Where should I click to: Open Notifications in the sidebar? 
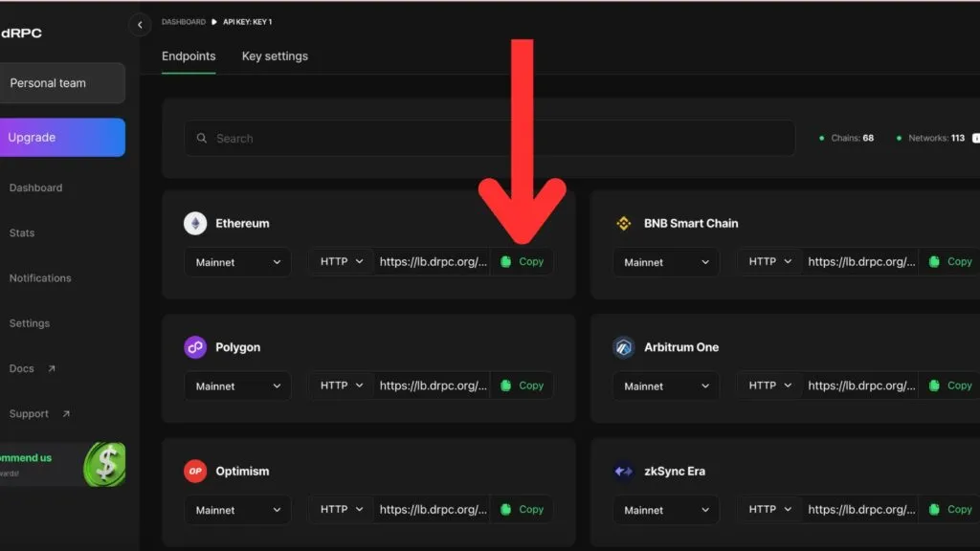pyautogui.click(x=40, y=278)
